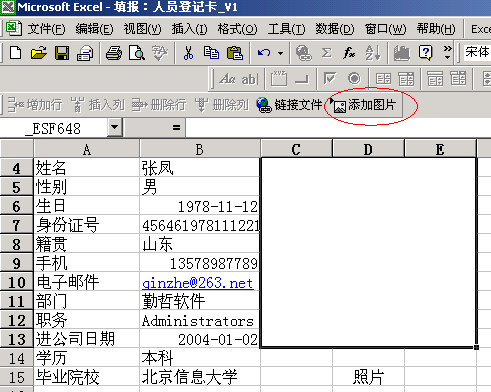This screenshot has height=392, width=491.
Task: Click the Copy icon
Action: point(211,53)
